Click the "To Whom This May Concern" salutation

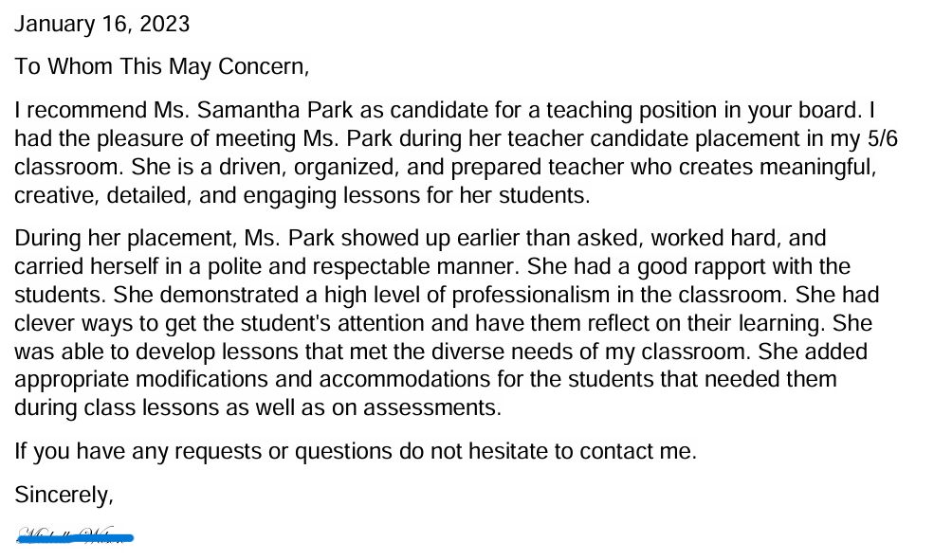(x=162, y=67)
